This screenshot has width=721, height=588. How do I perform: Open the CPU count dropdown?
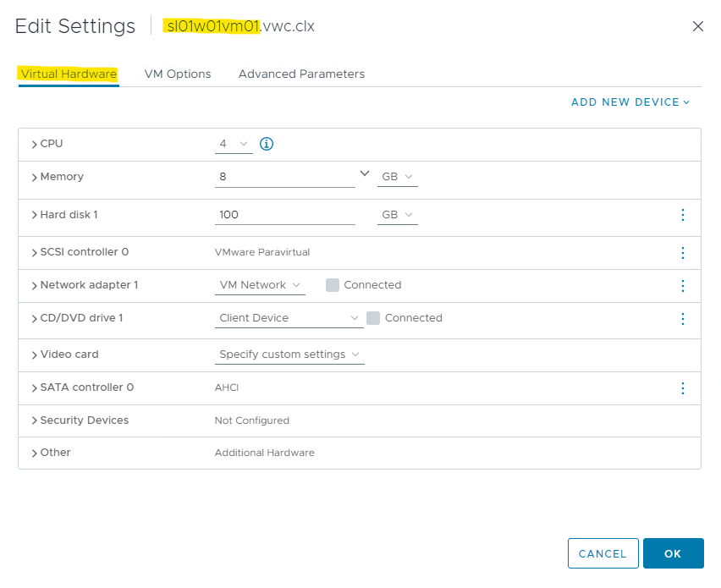[234, 144]
